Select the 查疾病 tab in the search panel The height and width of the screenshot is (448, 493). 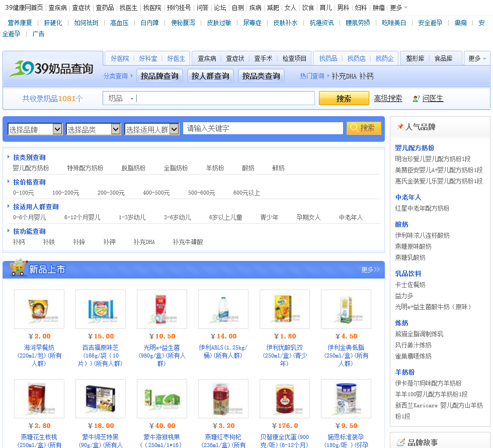207,58
